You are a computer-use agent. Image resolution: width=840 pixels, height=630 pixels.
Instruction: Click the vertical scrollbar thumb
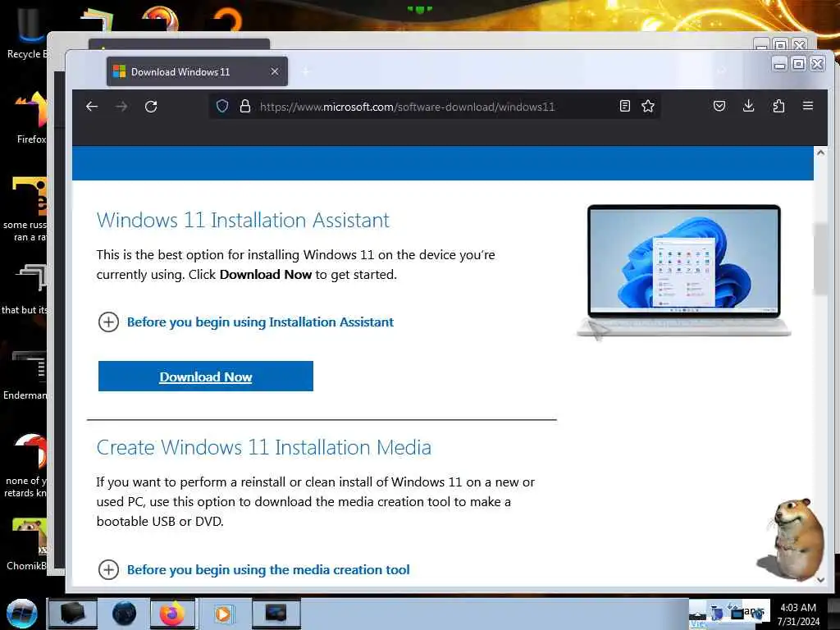(820, 258)
